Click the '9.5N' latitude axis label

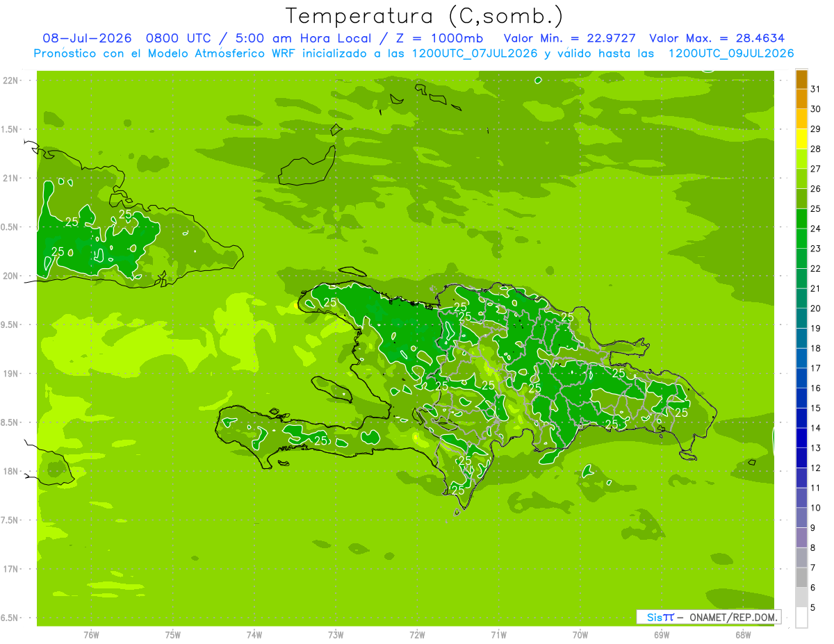tap(10, 324)
